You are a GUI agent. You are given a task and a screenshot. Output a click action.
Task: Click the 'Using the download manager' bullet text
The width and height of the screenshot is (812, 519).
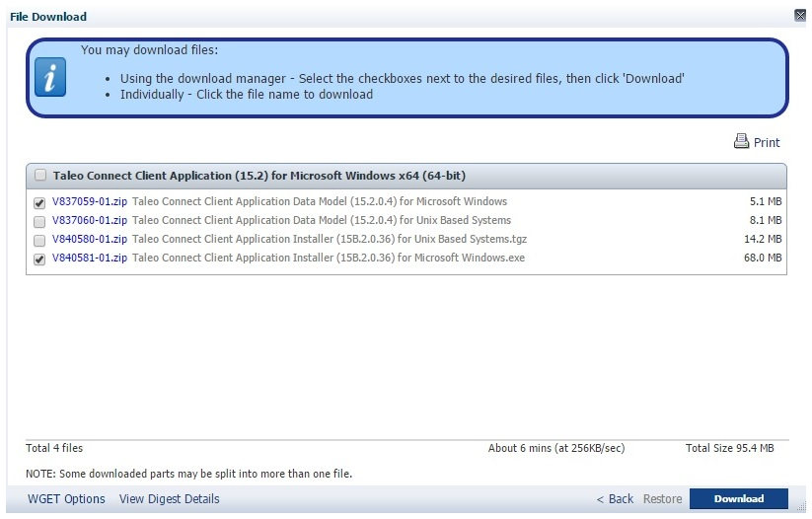pos(403,79)
